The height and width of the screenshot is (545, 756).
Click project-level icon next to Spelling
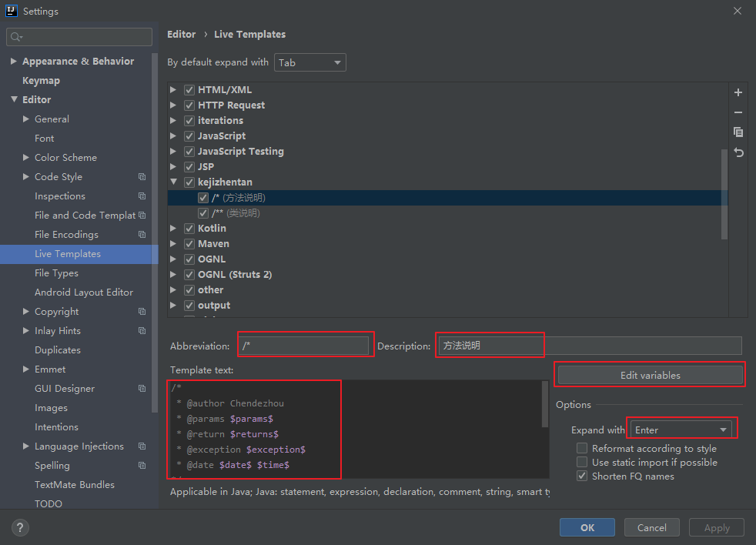pos(142,466)
